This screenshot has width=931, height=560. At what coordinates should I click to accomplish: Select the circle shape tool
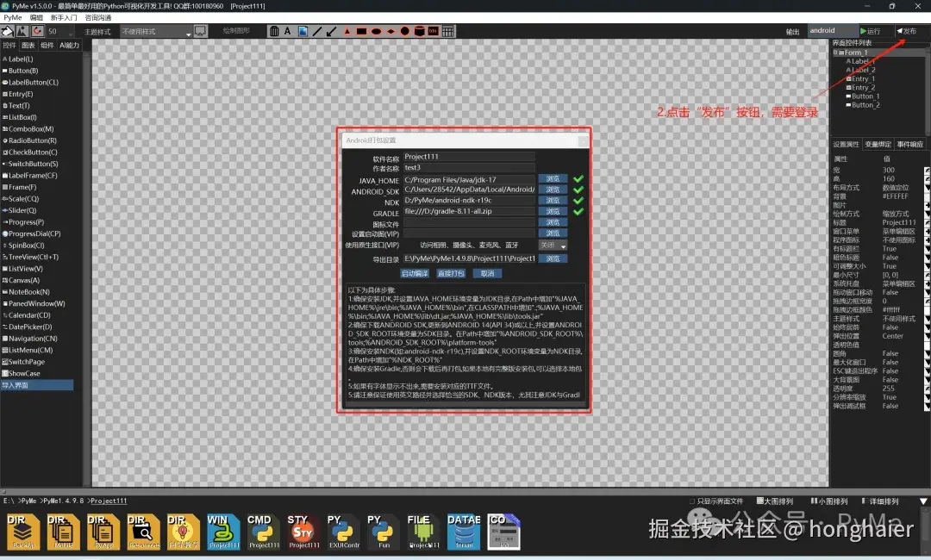(x=405, y=31)
